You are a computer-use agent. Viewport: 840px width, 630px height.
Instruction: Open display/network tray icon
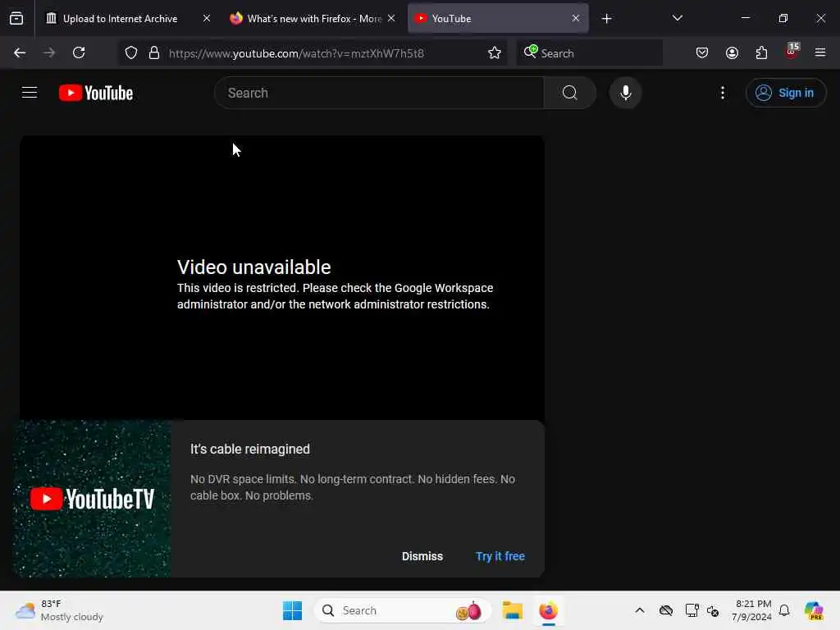[692, 610]
